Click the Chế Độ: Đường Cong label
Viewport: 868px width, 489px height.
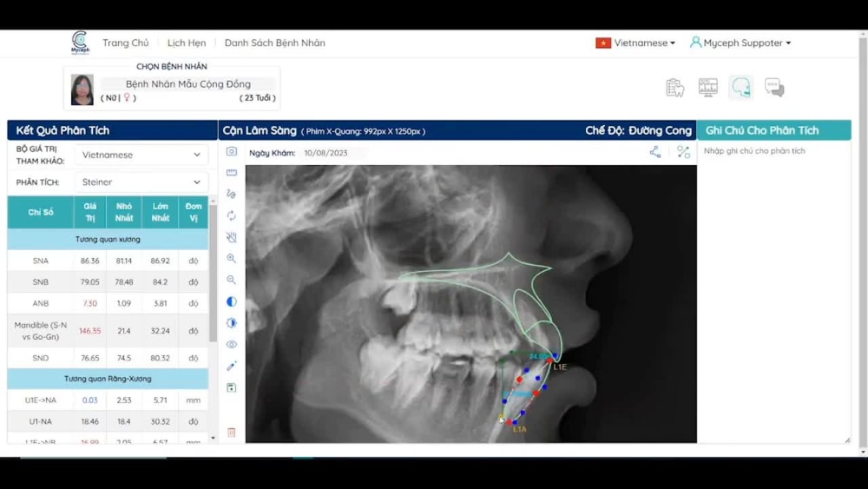tap(638, 130)
